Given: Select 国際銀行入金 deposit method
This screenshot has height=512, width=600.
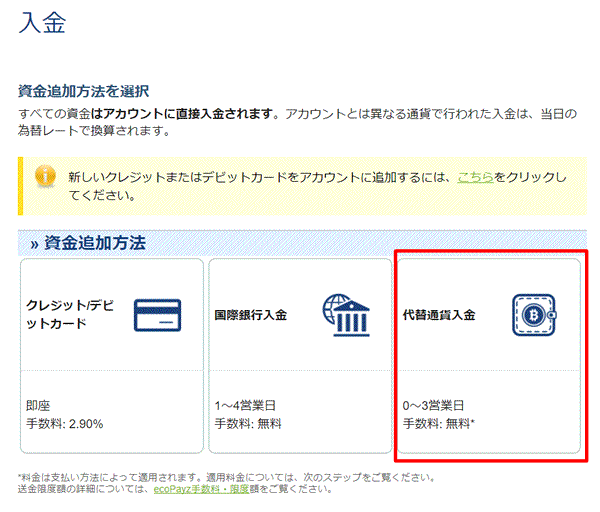Looking at the screenshot, I should 300,356.
